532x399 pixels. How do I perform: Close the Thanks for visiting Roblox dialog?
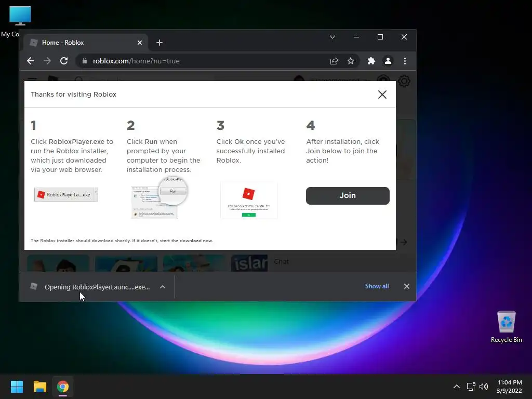[382, 95]
